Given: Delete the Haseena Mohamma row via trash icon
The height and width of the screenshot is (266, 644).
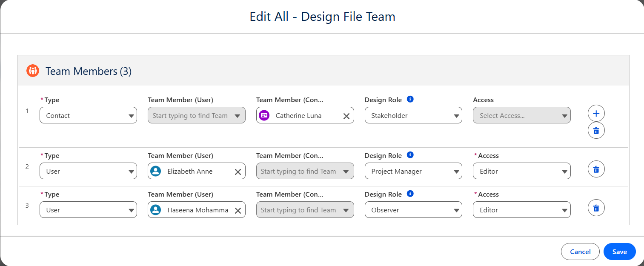Looking at the screenshot, I should coord(596,208).
